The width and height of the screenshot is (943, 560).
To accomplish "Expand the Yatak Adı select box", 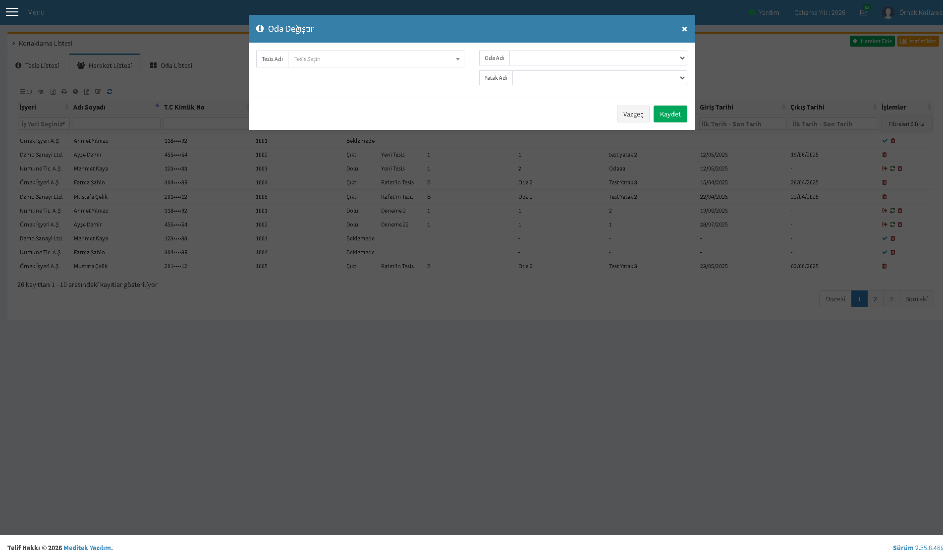I will pyautogui.click(x=600, y=78).
